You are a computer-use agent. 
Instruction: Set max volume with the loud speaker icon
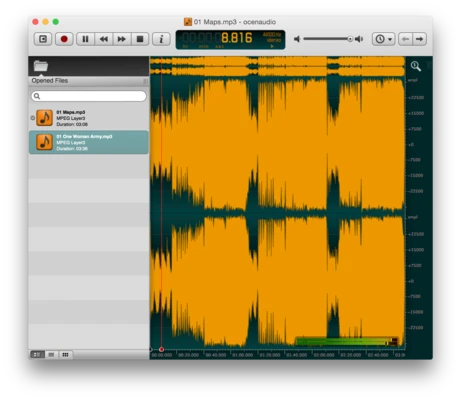359,39
